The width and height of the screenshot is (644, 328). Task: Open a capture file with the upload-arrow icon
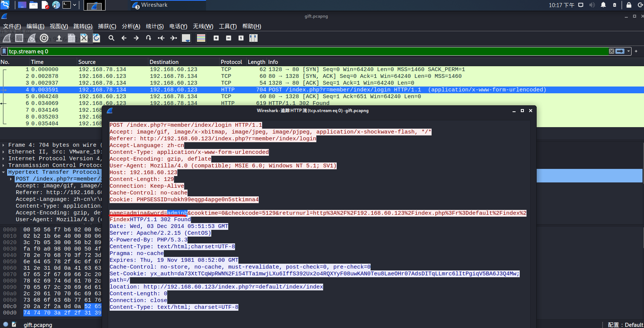[59, 38]
